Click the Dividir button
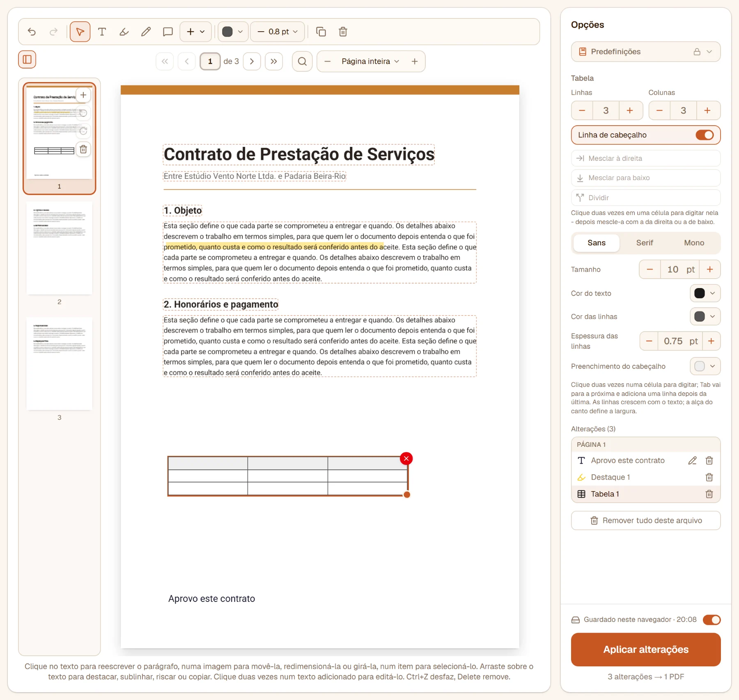This screenshot has width=739, height=700. coord(645,198)
